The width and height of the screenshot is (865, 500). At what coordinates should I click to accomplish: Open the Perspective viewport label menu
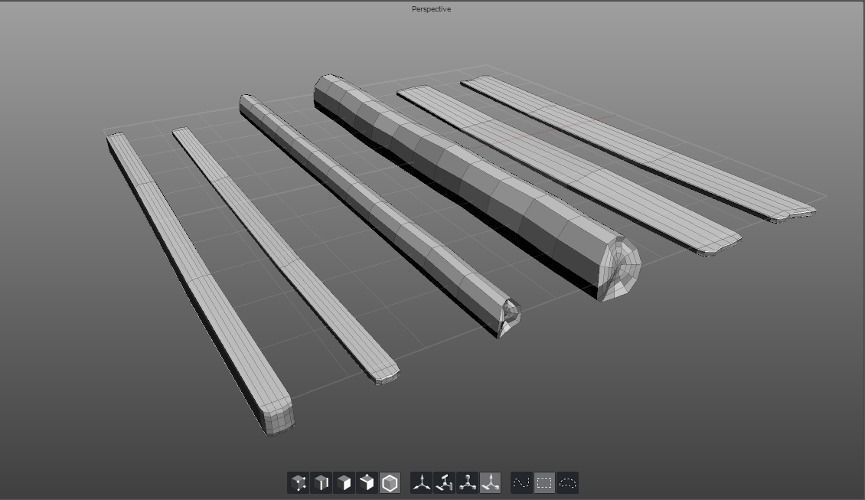pyautogui.click(x=431, y=9)
